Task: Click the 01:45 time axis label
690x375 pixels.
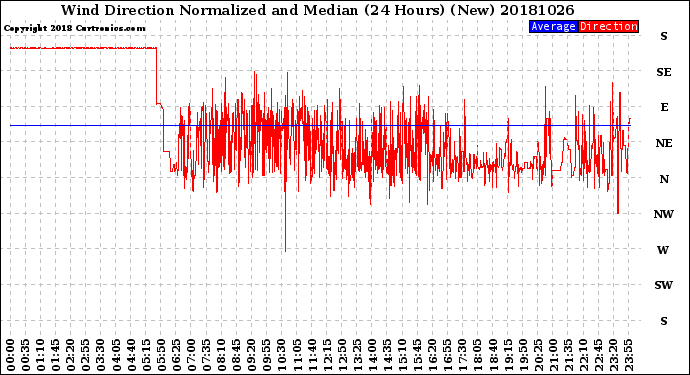Action: (56, 355)
